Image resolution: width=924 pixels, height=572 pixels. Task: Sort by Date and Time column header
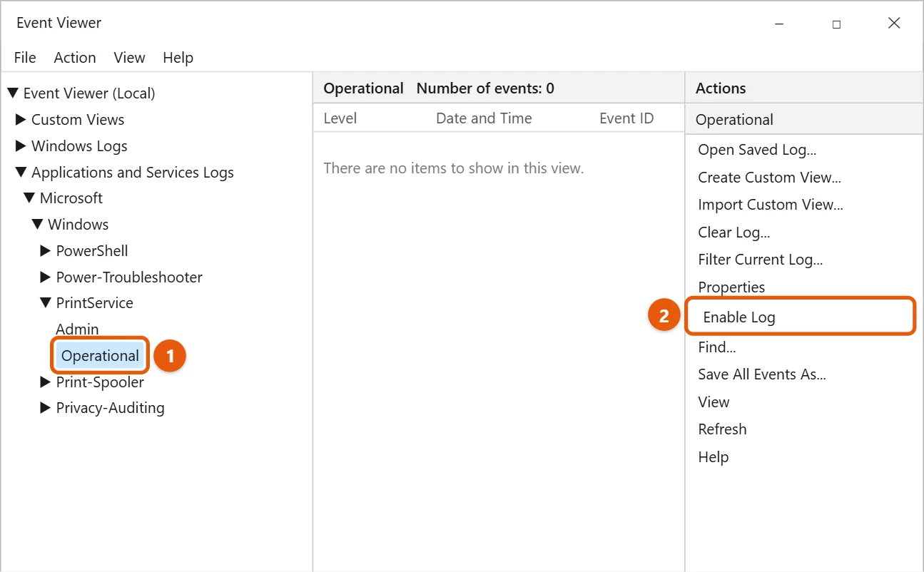(x=484, y=118)
